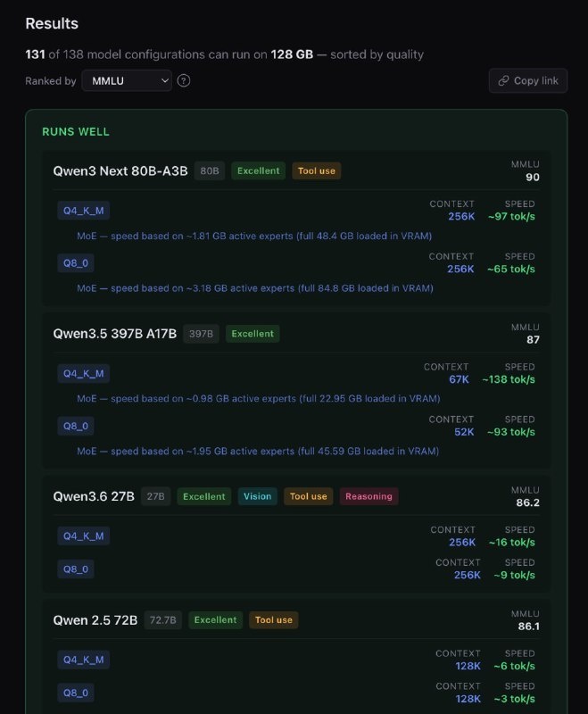The image size is (588, 714).
Task: Select Q8_0 quant of Qwen3 Next 80B-A3B
Action: [x=76, y=262]
